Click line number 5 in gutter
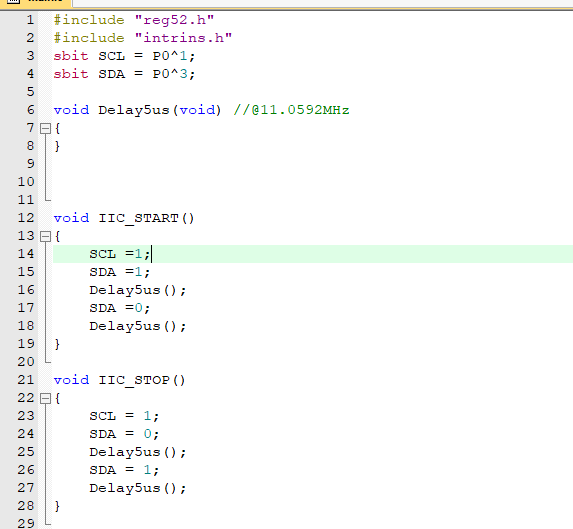The image size is (573, 529). (x=31, y=92)
